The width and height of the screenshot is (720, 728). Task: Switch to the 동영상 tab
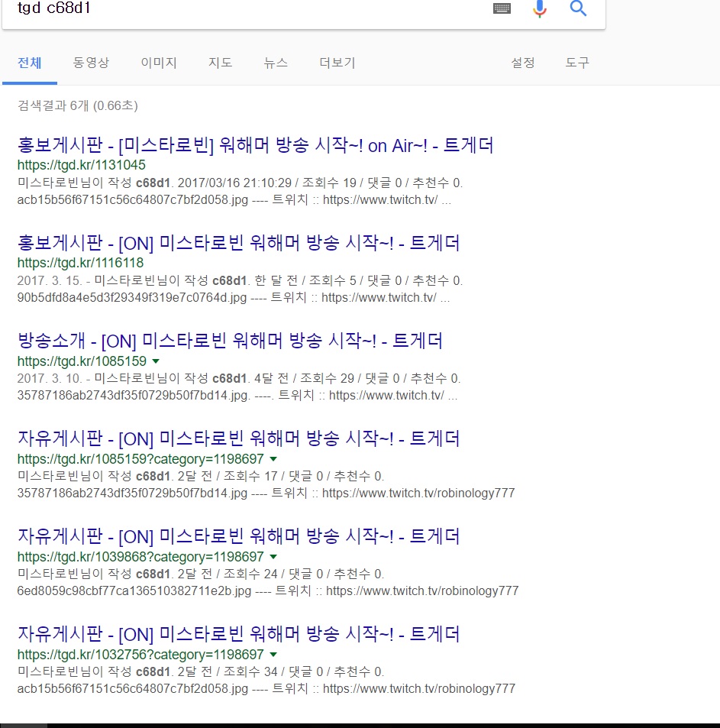tap(91, 63)
